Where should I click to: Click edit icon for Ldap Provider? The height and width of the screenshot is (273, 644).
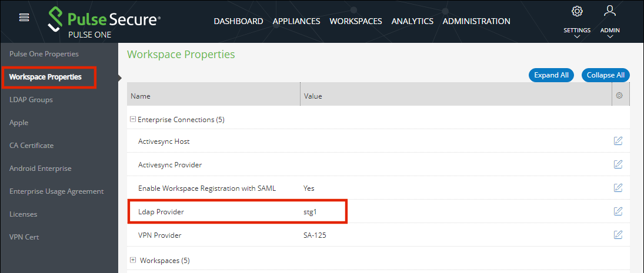pyautogui.click(x=618, y=211)
